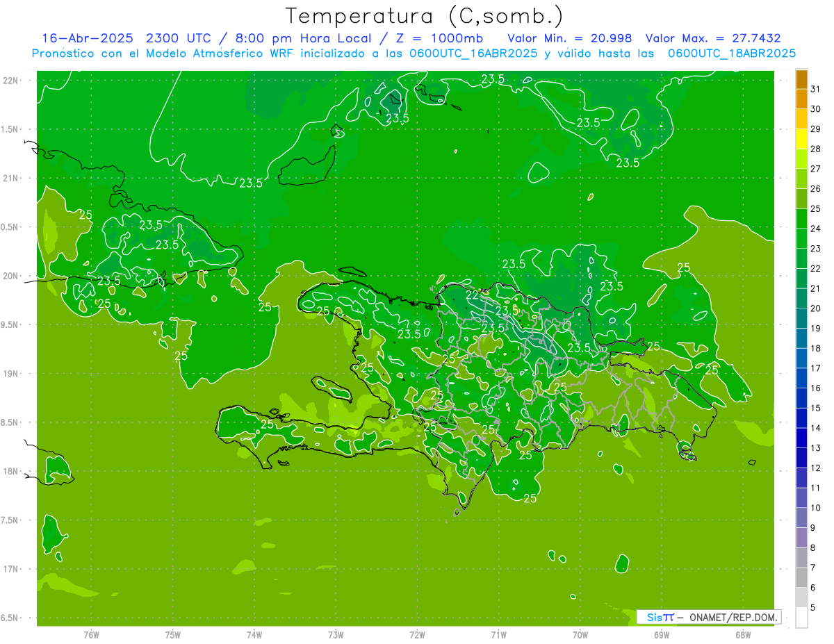This screenshot has width=834, height=644.
Task: Click legend scale value "24"
Action: (816, 229)
